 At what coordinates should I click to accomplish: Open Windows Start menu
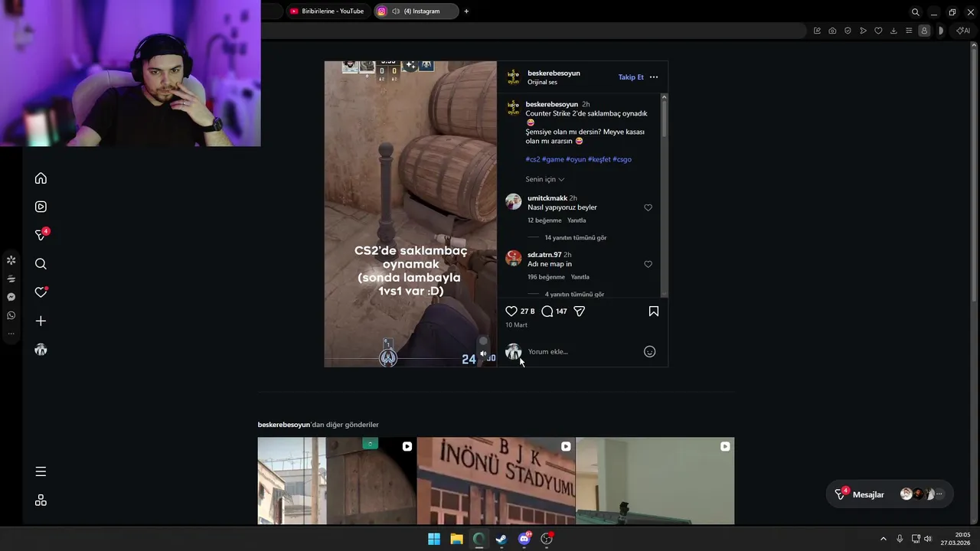click(434, 539)
